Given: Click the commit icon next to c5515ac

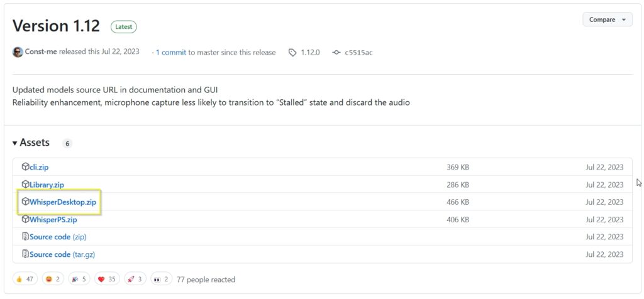Looking at the screenshot, I should coord(336,53).
